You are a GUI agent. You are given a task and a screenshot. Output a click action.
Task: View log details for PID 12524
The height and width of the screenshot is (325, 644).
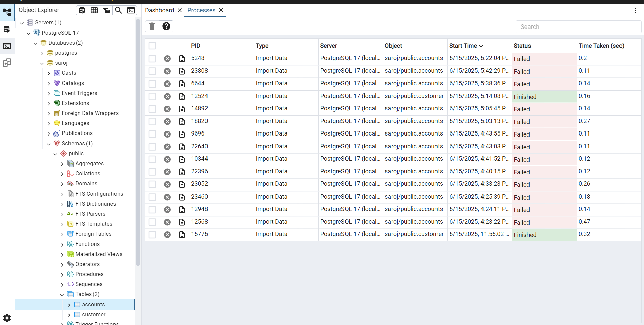tap(182, 97)
